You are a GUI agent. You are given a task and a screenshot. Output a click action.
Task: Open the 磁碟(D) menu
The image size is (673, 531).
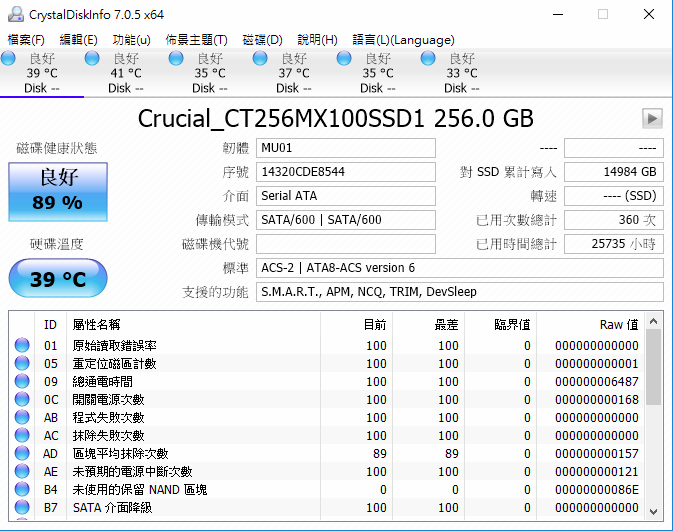click(262, 40)
